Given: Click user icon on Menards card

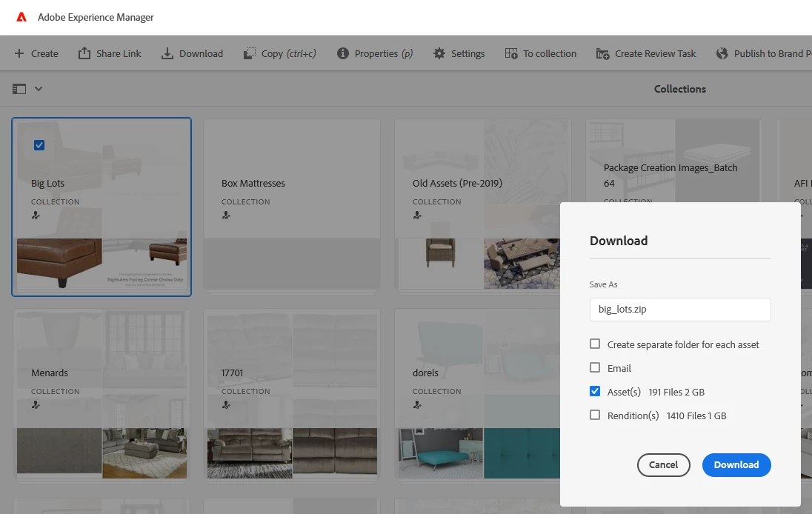Looking at the screenshot, I should tap(36, 405).
